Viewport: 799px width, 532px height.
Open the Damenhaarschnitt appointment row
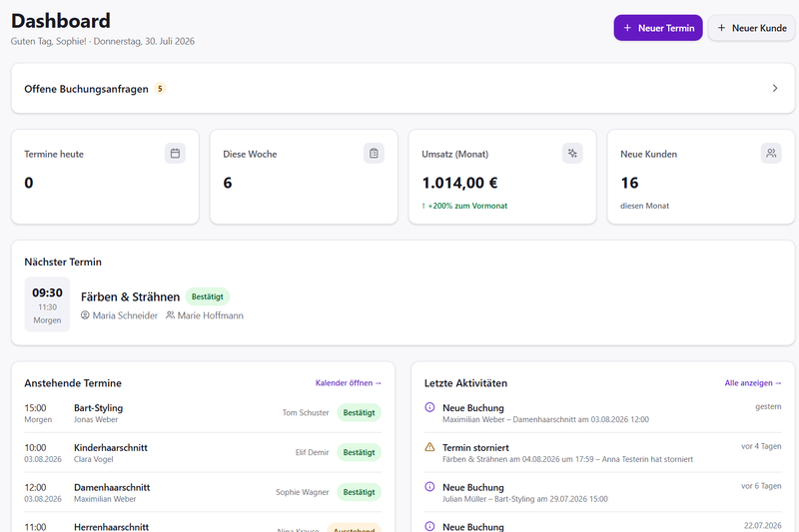tap(203, 492)
